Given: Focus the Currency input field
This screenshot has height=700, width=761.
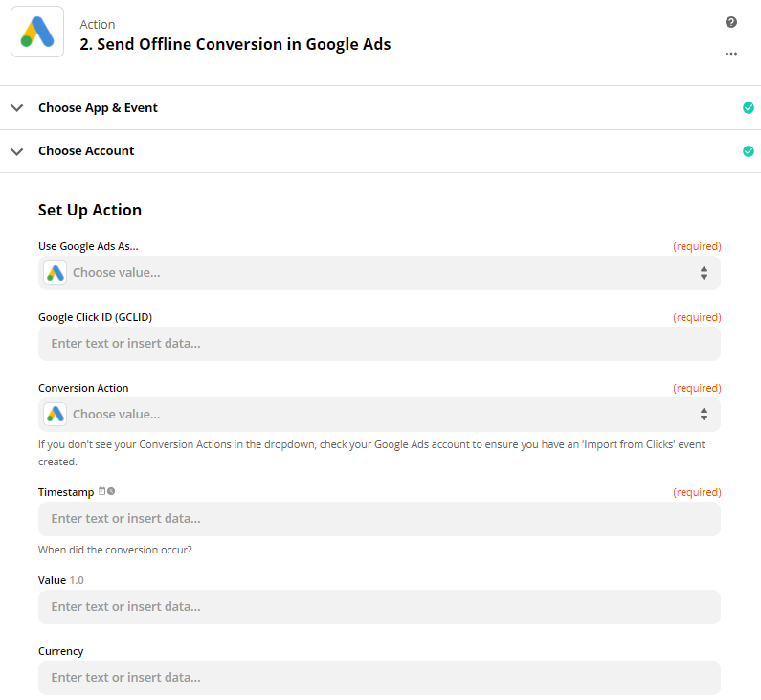Looking at the screenshot, I should pos(379,678).
